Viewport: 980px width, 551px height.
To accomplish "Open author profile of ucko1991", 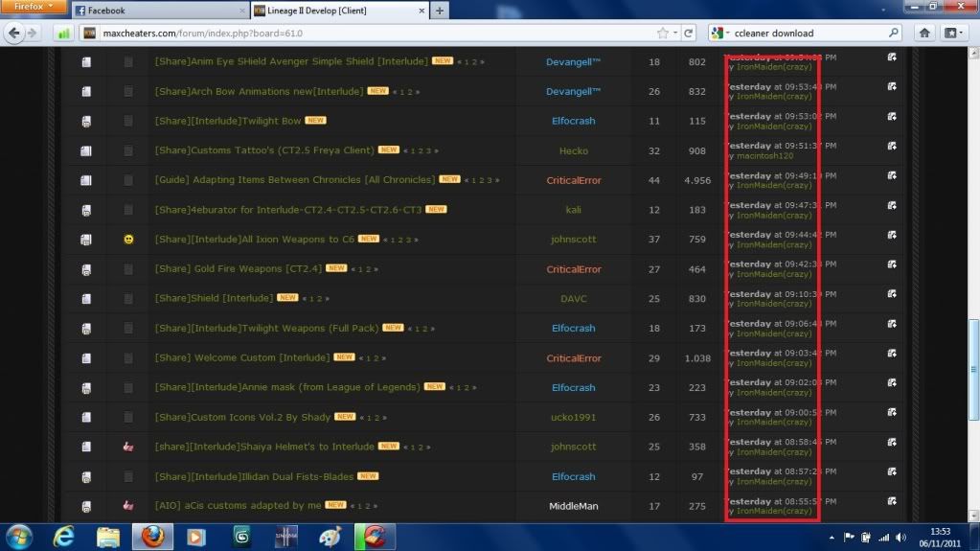I will 573,417.
